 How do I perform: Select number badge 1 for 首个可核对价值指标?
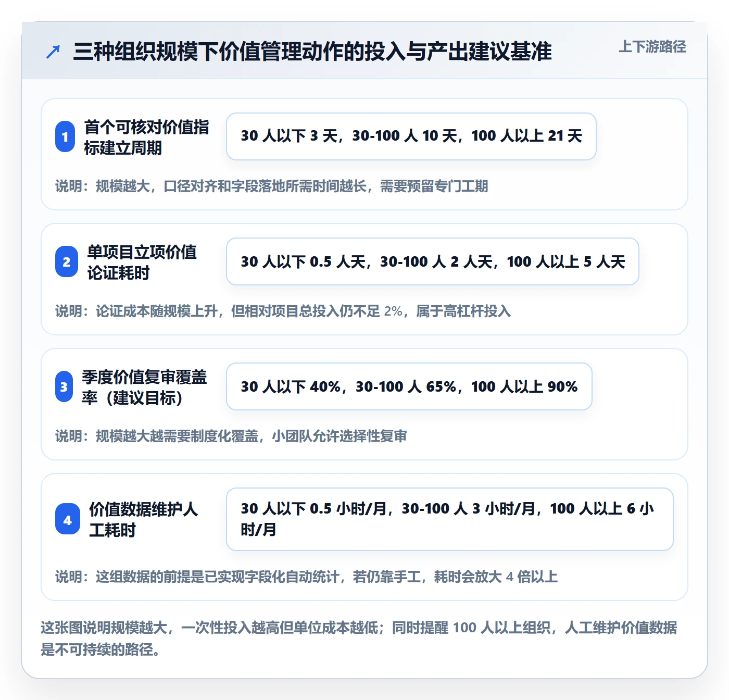pos(65,137)
